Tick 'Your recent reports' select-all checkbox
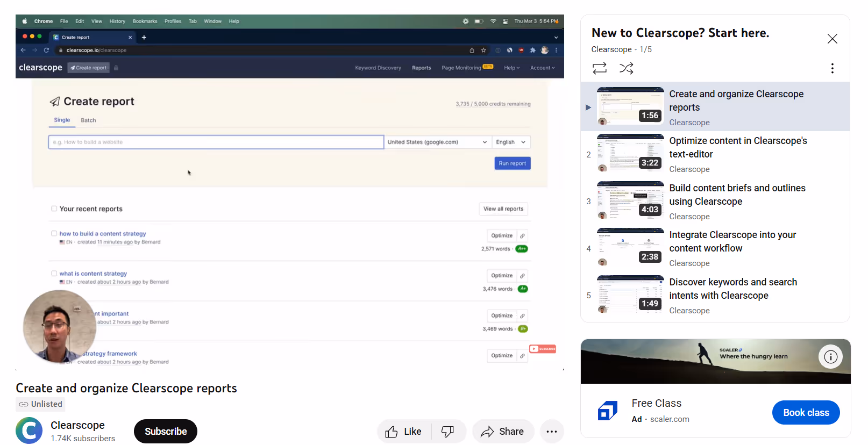Image resolution: width=868 pixels, height=445 pixels. point(54,209)
